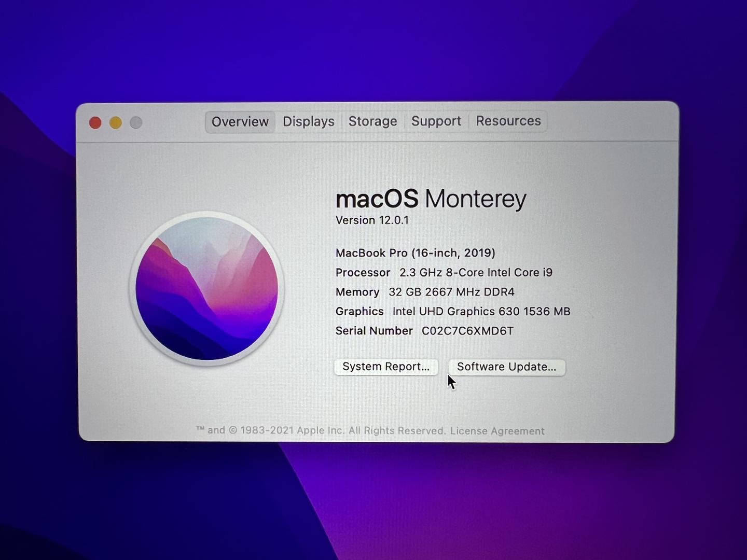Click the macOS Monterey wallpaper logo
The height and width of the screenshot is (560, 747).
pyautogui.click(x=206, y=288)
